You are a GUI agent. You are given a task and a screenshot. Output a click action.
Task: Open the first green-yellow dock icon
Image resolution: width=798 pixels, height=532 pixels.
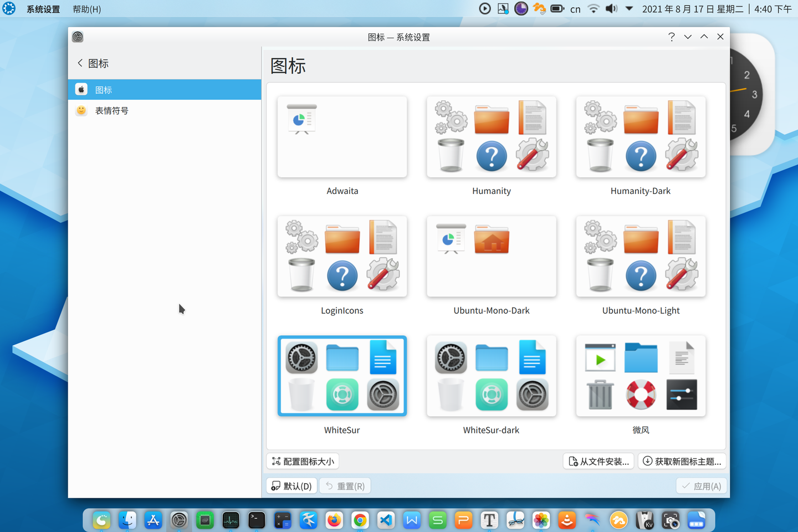click(101, 520)
